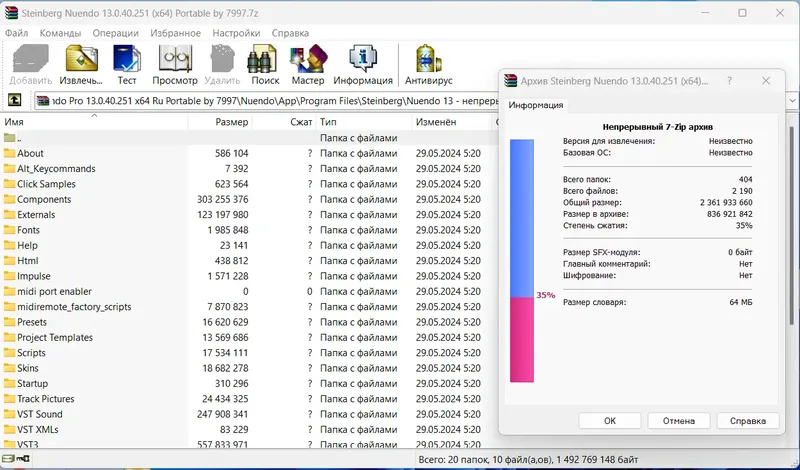
Task: Open the Команды menu
Action: pos(60,33)
